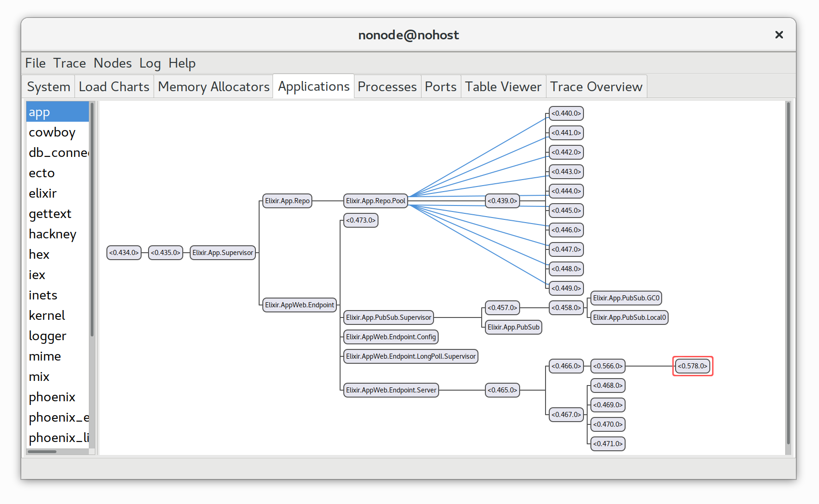Choose cowboy in the application list
Viewport: 819px width, 504px height.
[52, 132]
